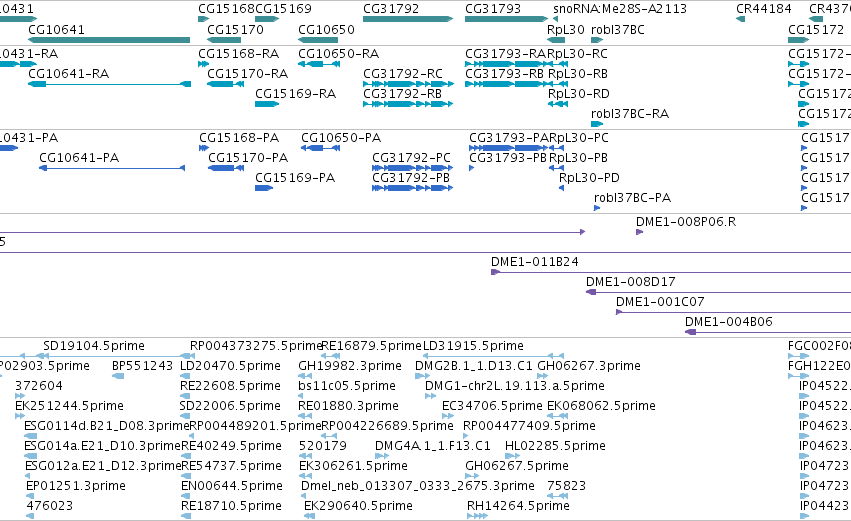The height and width of the screenshot is (521, 851).
Task: Click the EC34706.5prime EST label
Action: tap(492, 406)
